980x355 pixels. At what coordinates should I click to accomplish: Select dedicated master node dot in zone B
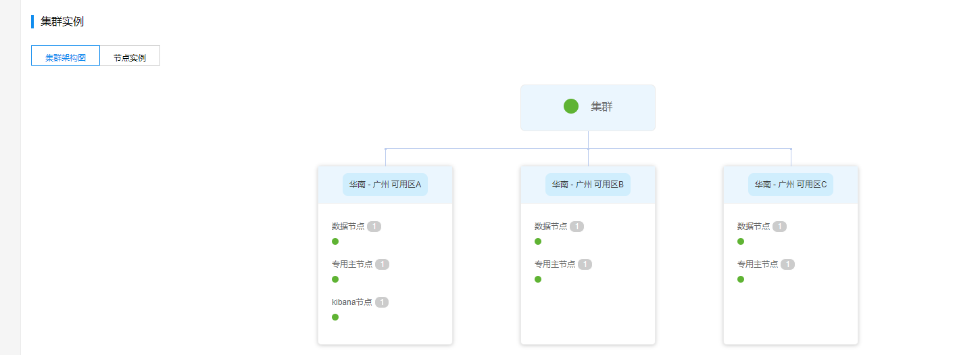pos(538,279)
